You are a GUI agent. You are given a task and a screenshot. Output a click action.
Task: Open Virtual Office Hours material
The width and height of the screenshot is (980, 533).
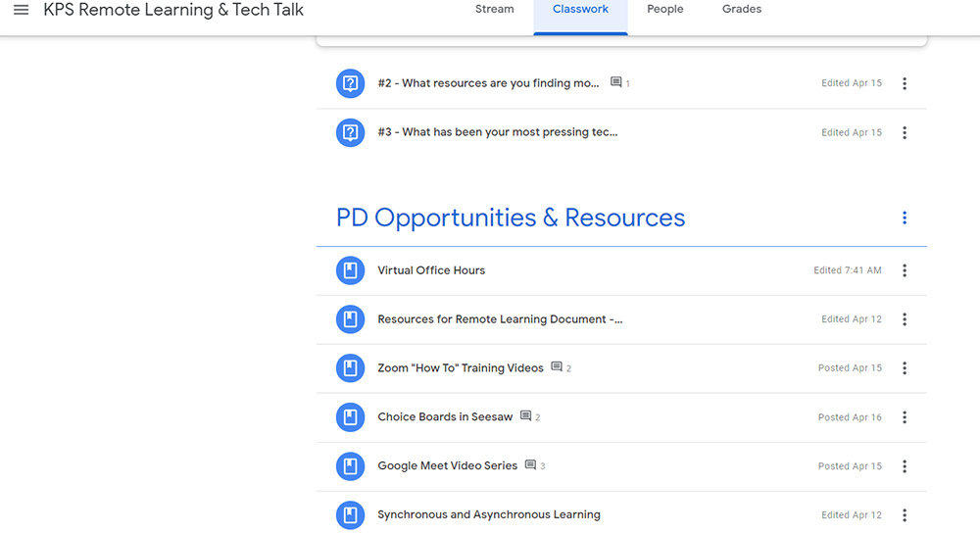(x=431, y=270)
